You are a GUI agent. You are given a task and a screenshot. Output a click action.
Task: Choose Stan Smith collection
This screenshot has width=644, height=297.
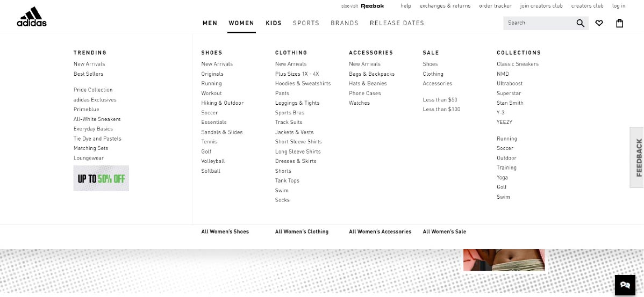tap(510, 103)
